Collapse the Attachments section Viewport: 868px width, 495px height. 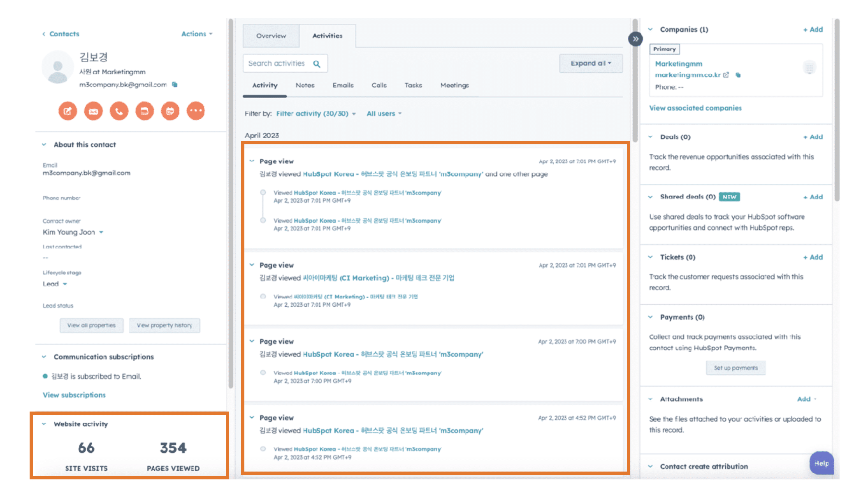(650, 399)
